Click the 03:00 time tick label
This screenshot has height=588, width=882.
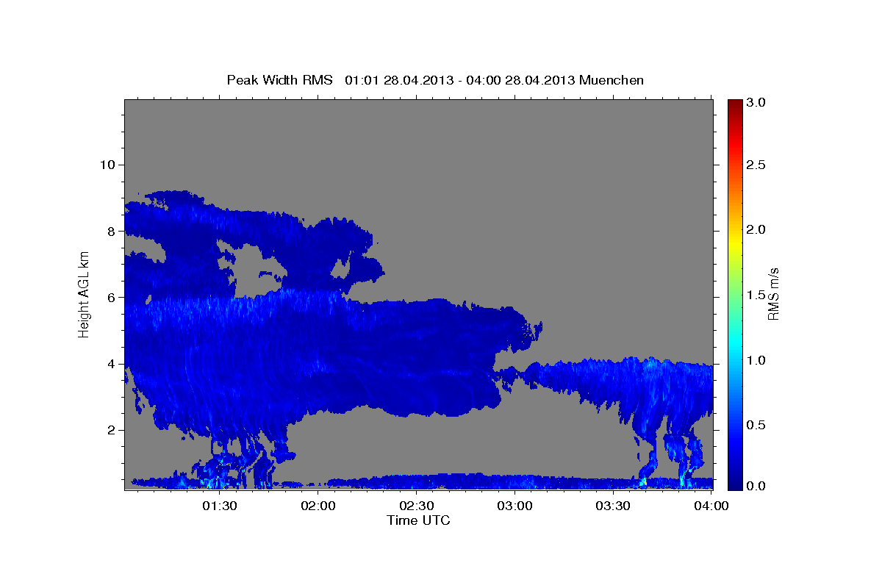click(x=515, y=506)
